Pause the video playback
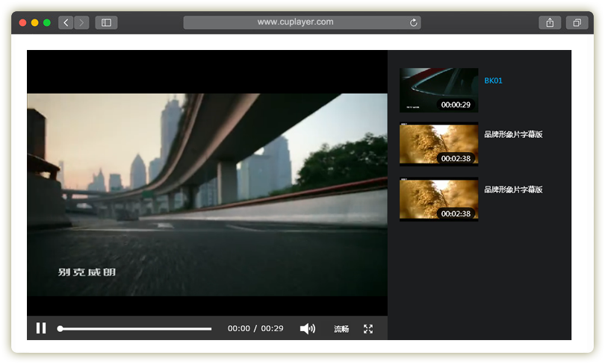This screenshot has height=364, width=605. point(41,328)
